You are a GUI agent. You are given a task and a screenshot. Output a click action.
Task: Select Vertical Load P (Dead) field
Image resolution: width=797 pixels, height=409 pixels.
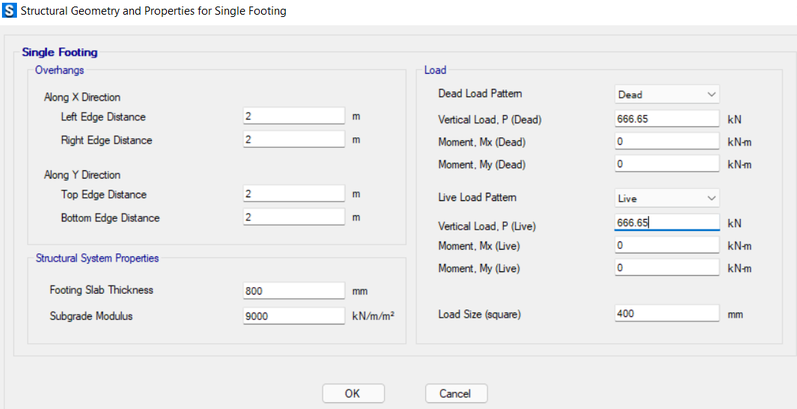point(666,119)
